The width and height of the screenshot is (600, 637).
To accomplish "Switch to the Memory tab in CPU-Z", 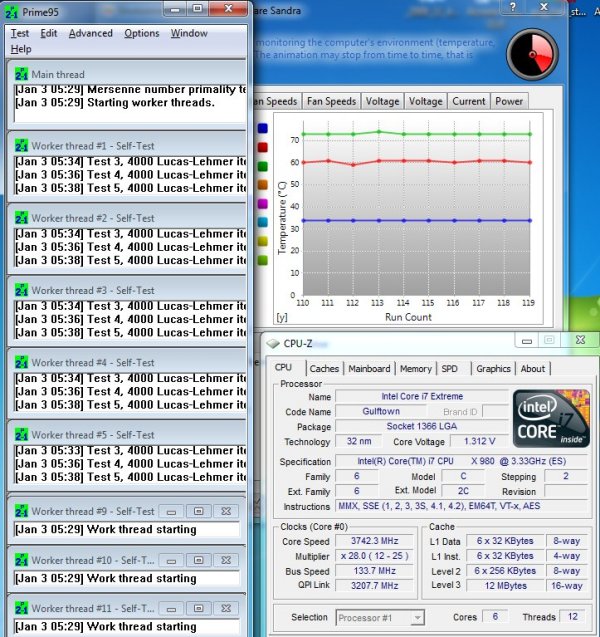I will click(416, 368).
